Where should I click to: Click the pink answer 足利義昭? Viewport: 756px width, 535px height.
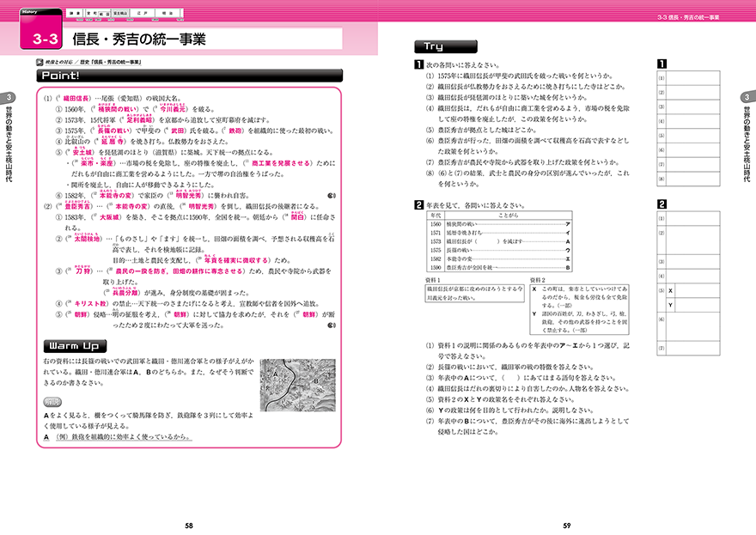139,120
